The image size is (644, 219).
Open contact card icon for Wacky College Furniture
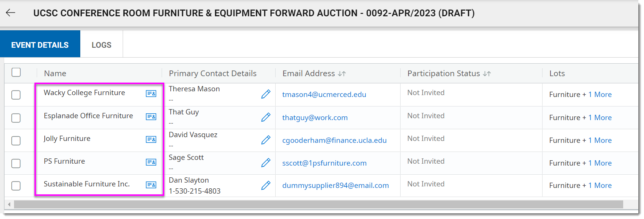tap(151, 94)
